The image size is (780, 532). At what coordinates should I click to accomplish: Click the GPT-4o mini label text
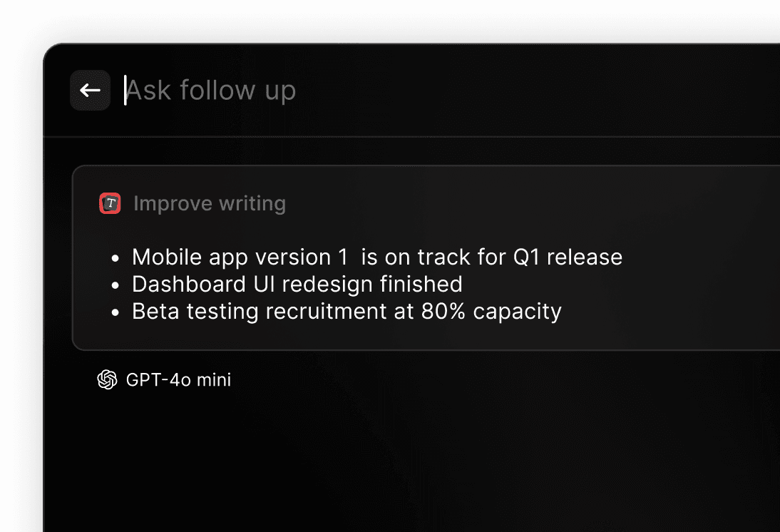tap(178, 379)
